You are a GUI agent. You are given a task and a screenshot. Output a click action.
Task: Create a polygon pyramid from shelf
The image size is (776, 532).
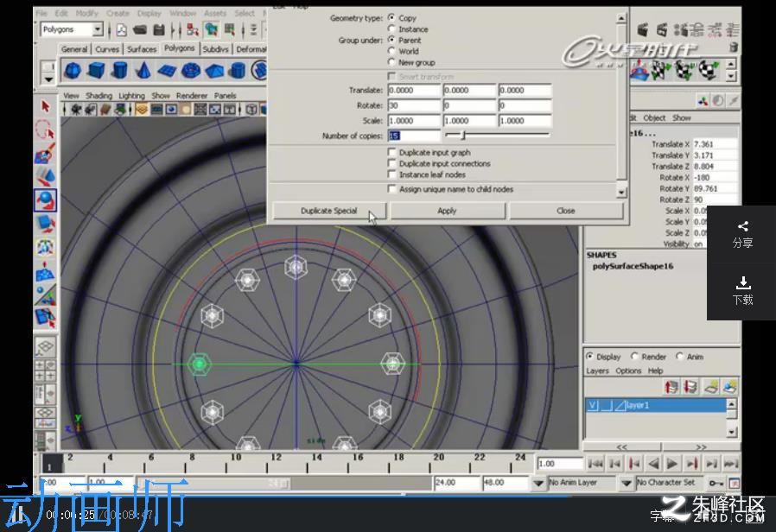[214, 71]
